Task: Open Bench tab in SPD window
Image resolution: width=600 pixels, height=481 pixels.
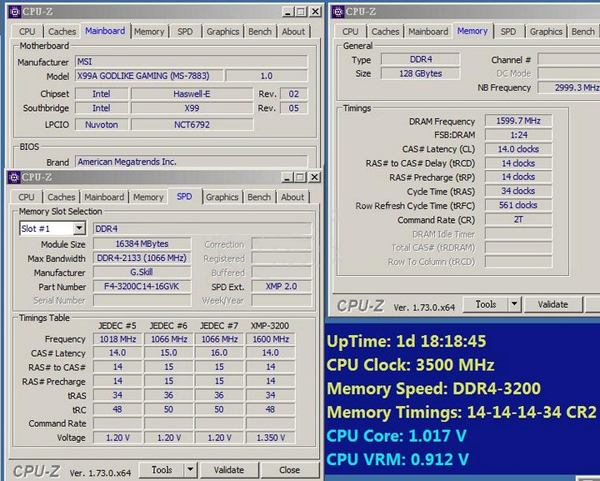Action: pyautogui.click(x=259, y=197)
